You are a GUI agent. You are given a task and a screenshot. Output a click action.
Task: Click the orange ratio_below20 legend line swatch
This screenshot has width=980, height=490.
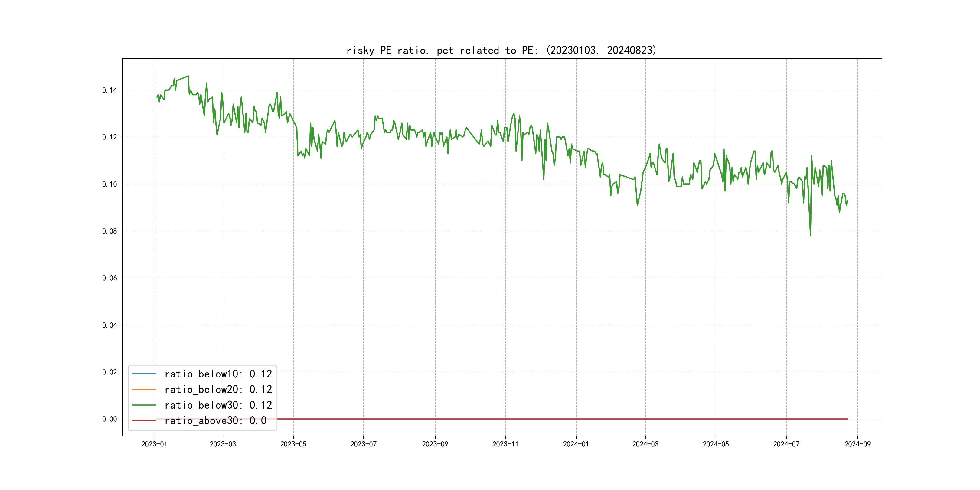[x=144, y=390]
